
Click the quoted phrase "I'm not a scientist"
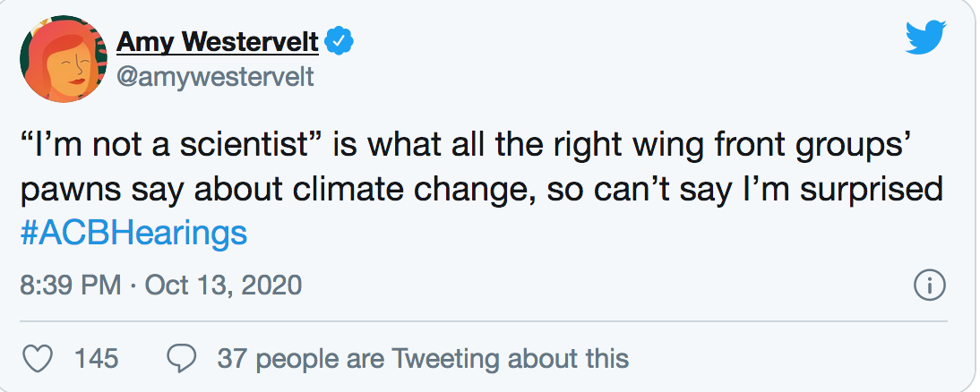point(170,146)
